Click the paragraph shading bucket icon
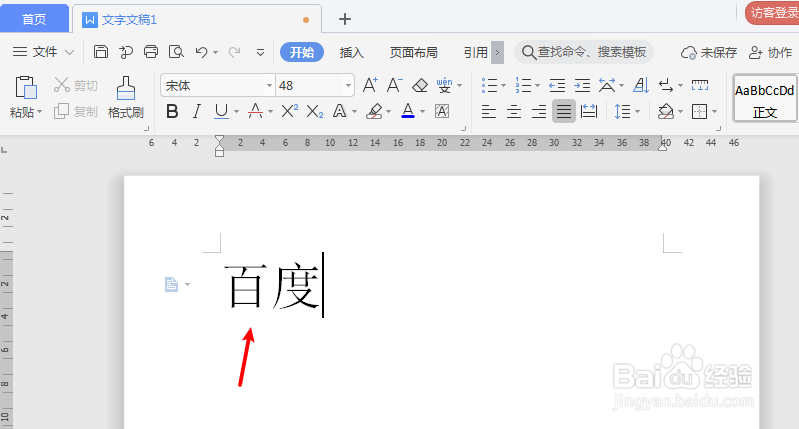The image size is (799, 429). click(666, 111)
